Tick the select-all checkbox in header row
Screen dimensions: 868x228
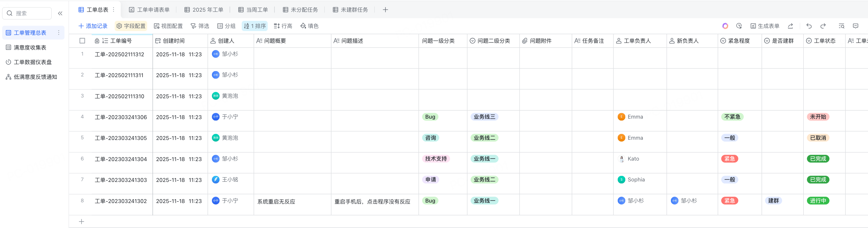82,41
